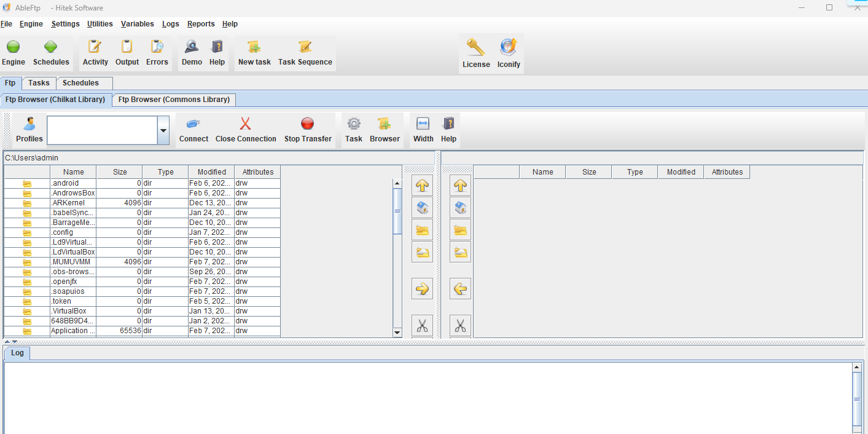The image size is (868, 434).
Task: Open the Errors log icon
Action: (x=157, y=47)
